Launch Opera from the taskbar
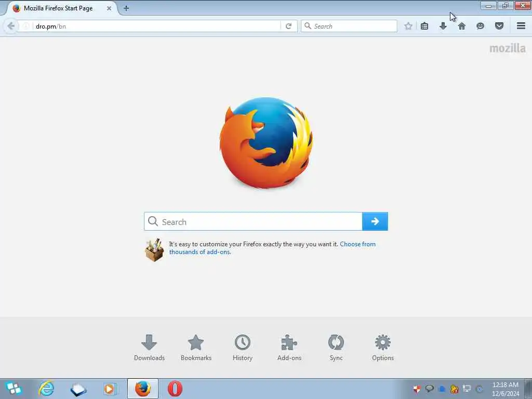Image resolution: width=532 pixels, height=399 pixels. point(175,389)
